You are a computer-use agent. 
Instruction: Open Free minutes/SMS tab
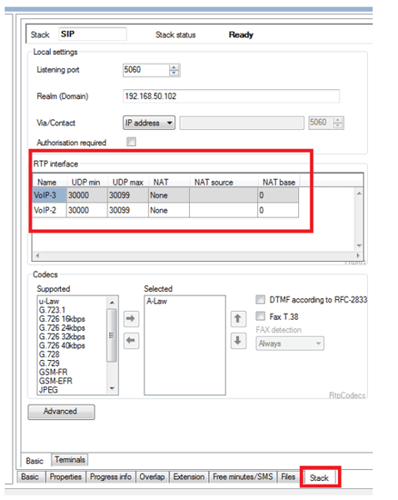[243, 477]
